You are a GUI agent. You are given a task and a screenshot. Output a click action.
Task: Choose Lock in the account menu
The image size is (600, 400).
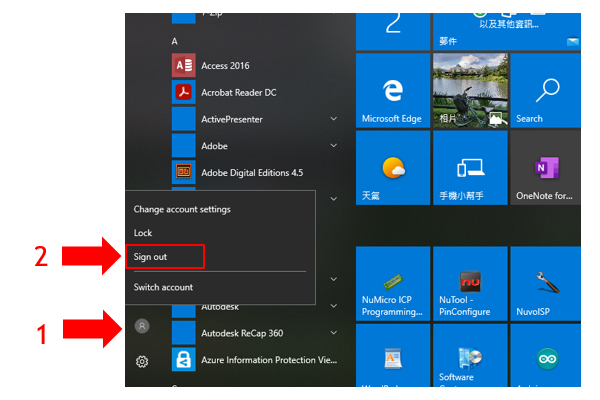pos(143,233)
